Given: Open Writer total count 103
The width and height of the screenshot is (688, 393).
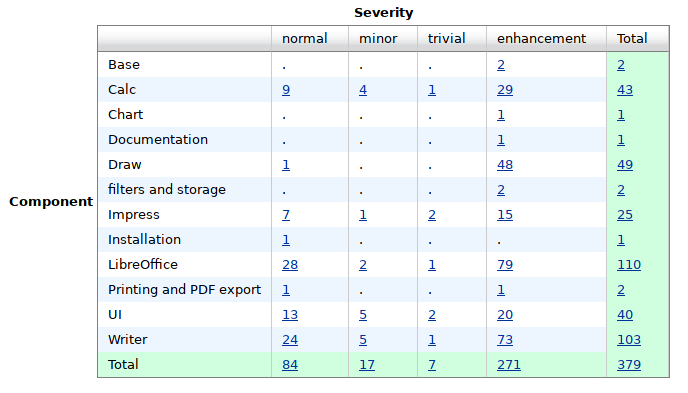Looking at the screenshot, I should (x=629, y=340).
